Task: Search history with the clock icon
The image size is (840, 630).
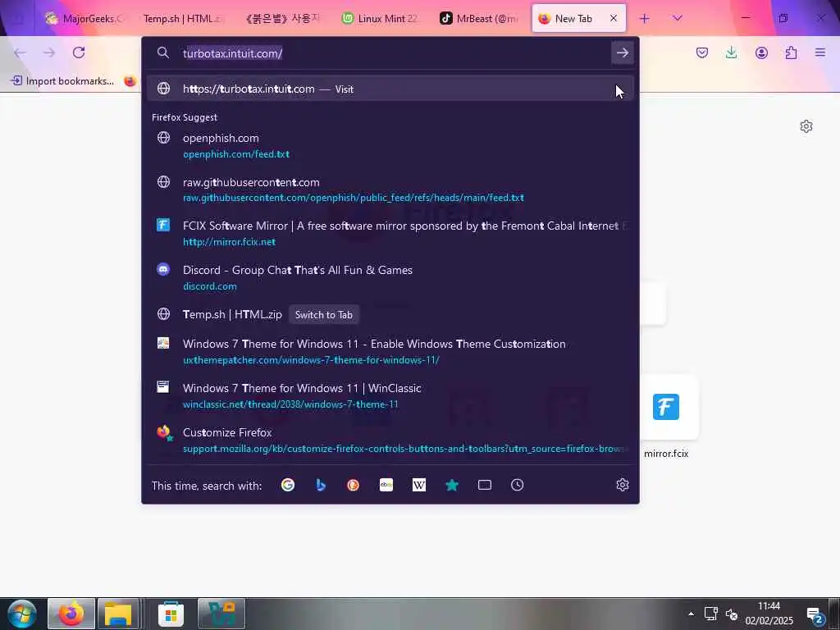Action: click(517, 485)
